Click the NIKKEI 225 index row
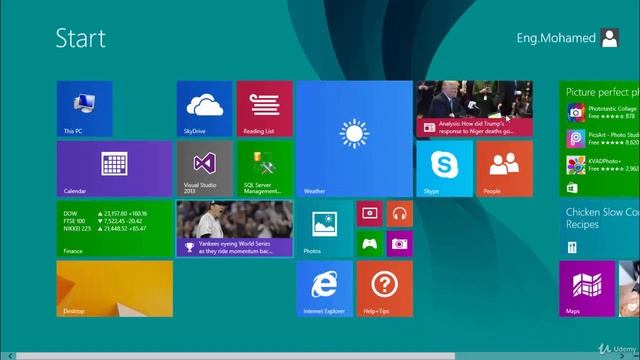The image size is (640, 360). pyautogui.click(x=105, y=229)
